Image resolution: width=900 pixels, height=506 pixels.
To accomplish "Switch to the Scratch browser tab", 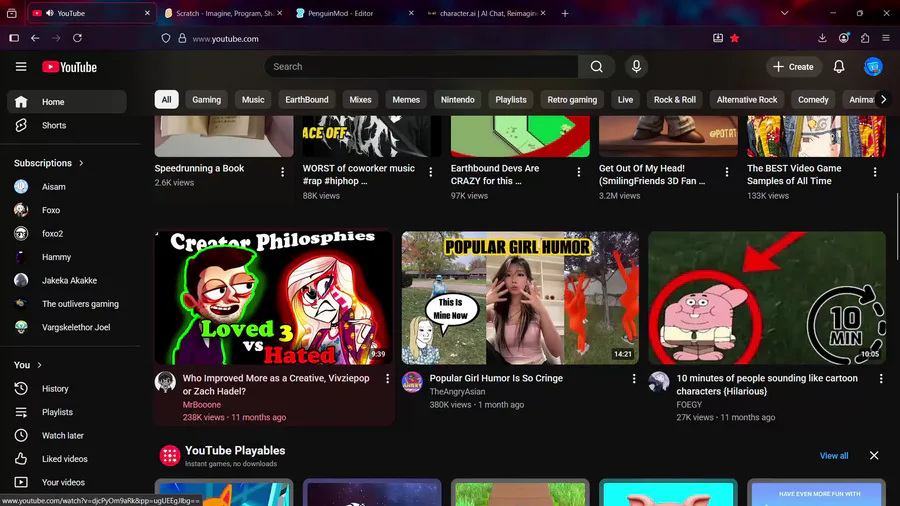I will click(223, 13).
